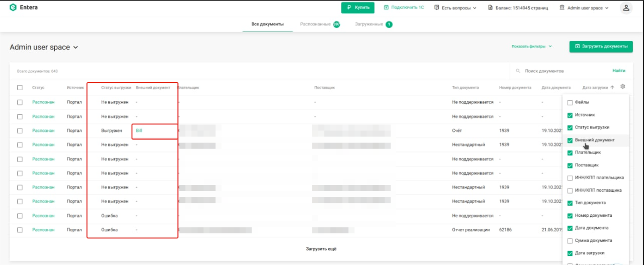
Task: Enable the Файлы column checkbox
Action: point(570,102)
